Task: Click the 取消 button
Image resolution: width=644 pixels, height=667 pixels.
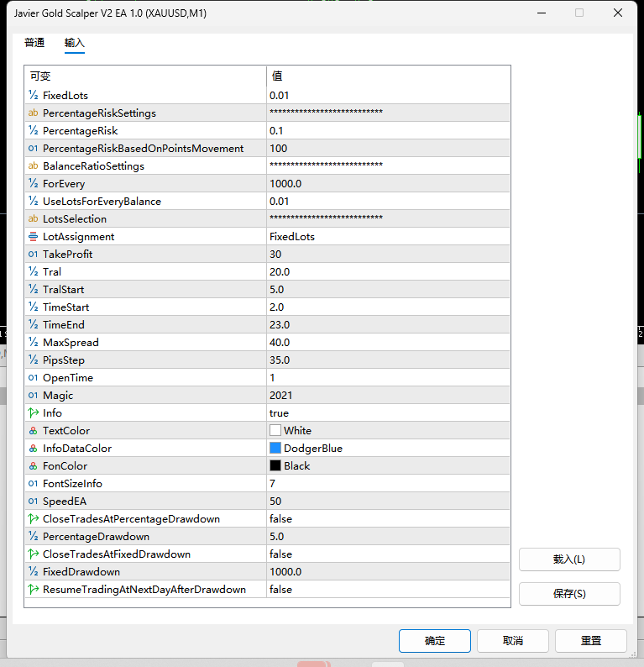Action: point(513,641)
